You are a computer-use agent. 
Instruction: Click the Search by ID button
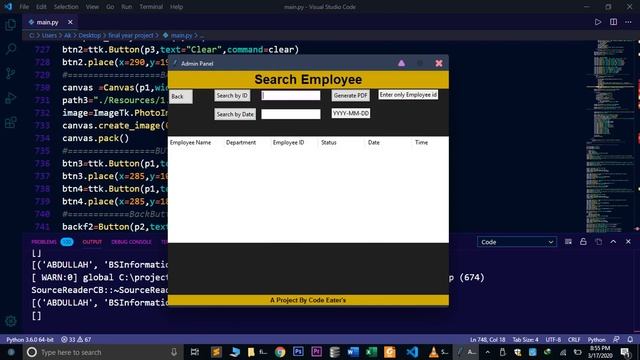232,96
